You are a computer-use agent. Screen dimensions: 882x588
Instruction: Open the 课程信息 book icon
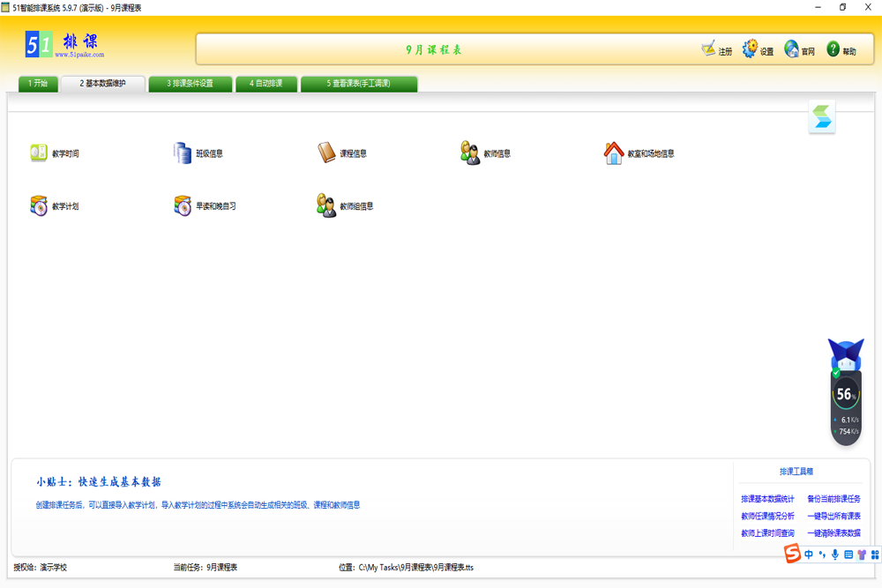point(327,153)
